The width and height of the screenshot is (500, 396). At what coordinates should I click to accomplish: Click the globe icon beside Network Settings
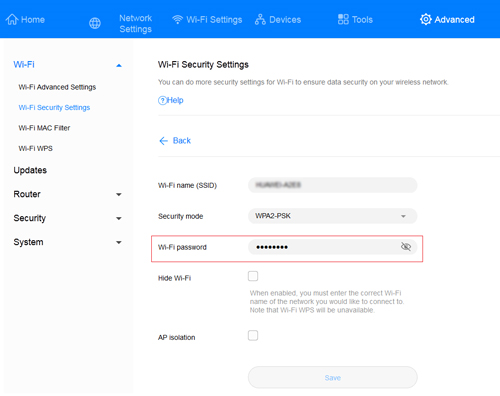(x=95, y=23)
